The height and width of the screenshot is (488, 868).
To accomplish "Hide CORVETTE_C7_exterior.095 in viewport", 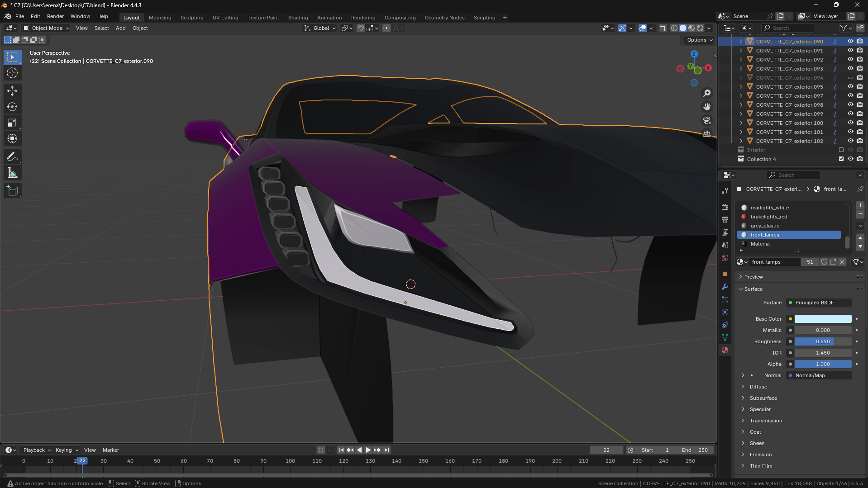I will (x=850, y=87).
